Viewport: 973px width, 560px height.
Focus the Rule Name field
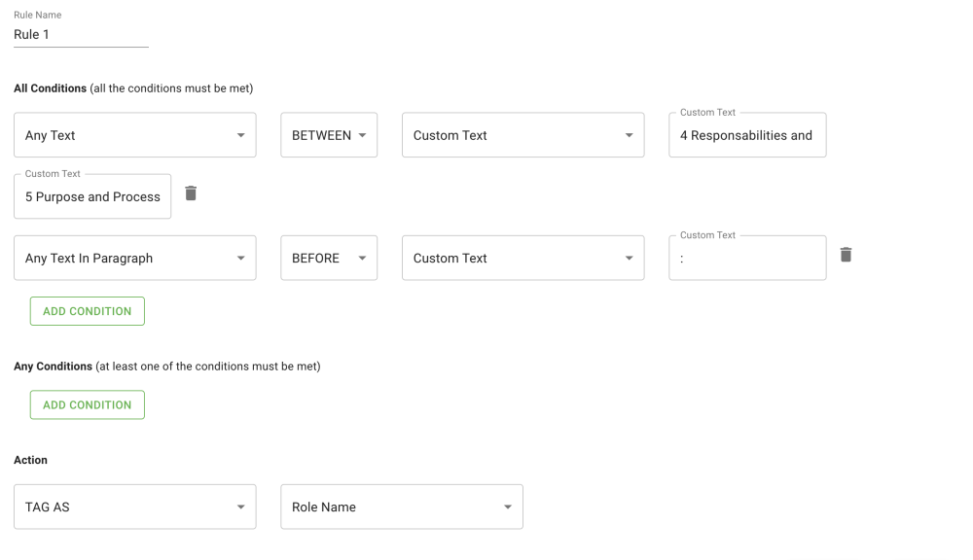81,35
